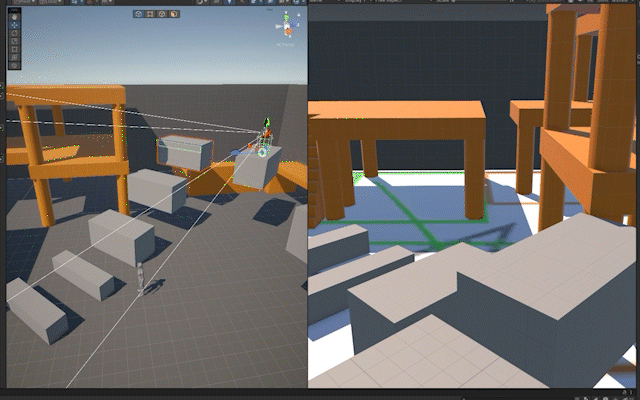Click the green Y-axis cone on the orientation gizmo
Image resolution: width=640 pixels, height=400 pixels.
click(287, 18)
